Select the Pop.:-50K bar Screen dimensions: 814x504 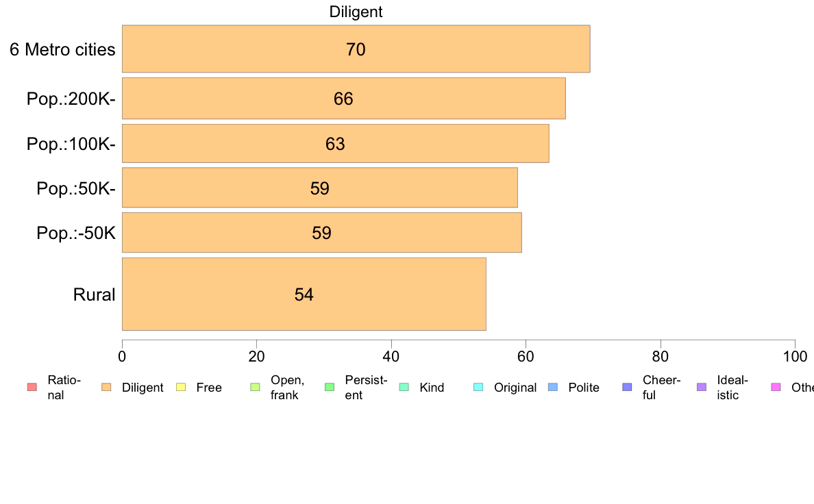coord(322,233)
